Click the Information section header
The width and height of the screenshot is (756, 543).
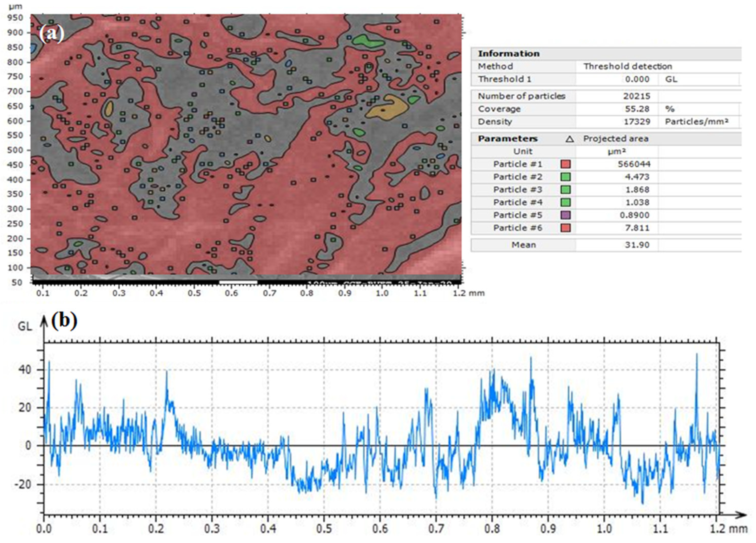tap(509, 54)
